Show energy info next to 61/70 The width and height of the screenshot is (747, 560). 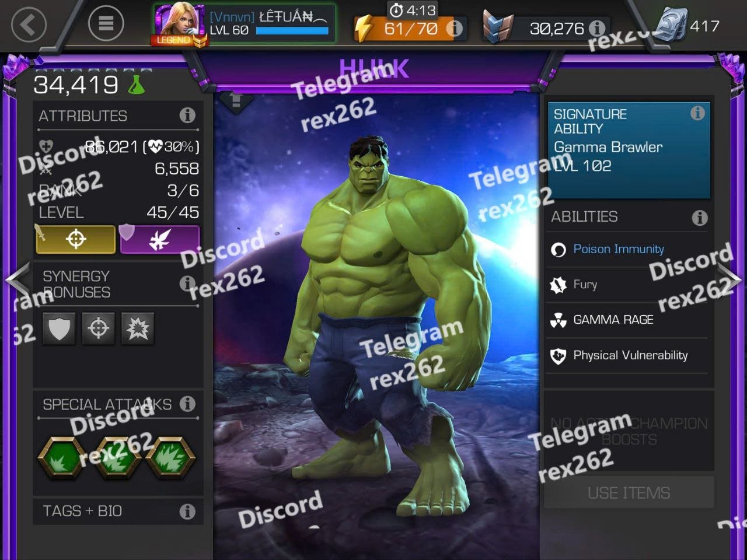[455, 28]
